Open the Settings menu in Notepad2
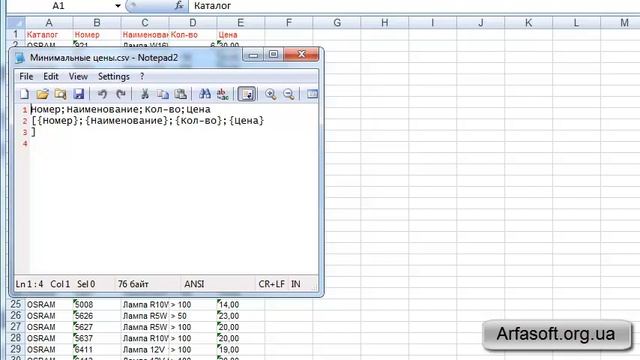Image resolution: width=640 pixels, height=360 pixels. [113, 76]
